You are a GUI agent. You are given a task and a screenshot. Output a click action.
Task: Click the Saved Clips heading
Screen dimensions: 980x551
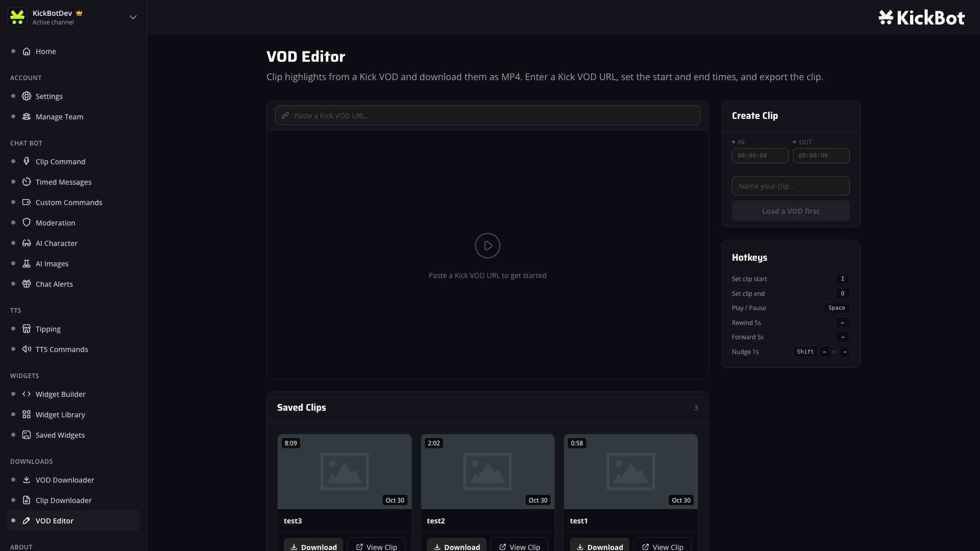pyautogui.click(x=302, y=408)
